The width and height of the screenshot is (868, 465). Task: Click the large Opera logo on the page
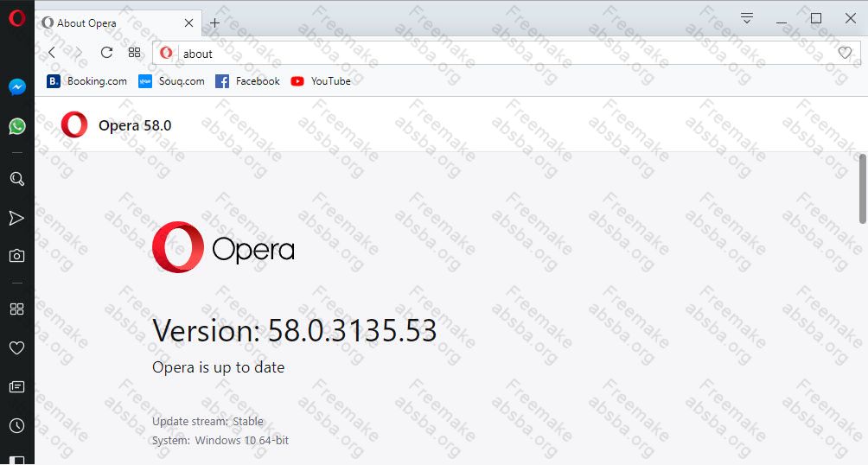pos(223,247)
